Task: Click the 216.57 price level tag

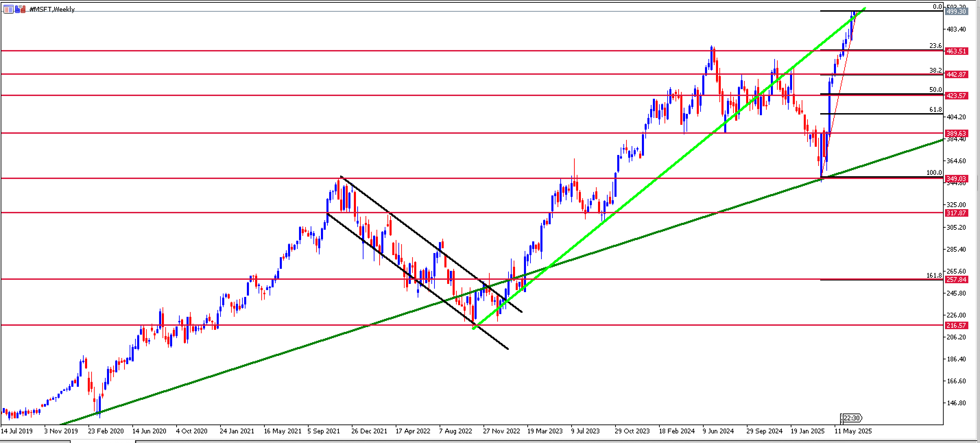Action: (x=956, y=325)
